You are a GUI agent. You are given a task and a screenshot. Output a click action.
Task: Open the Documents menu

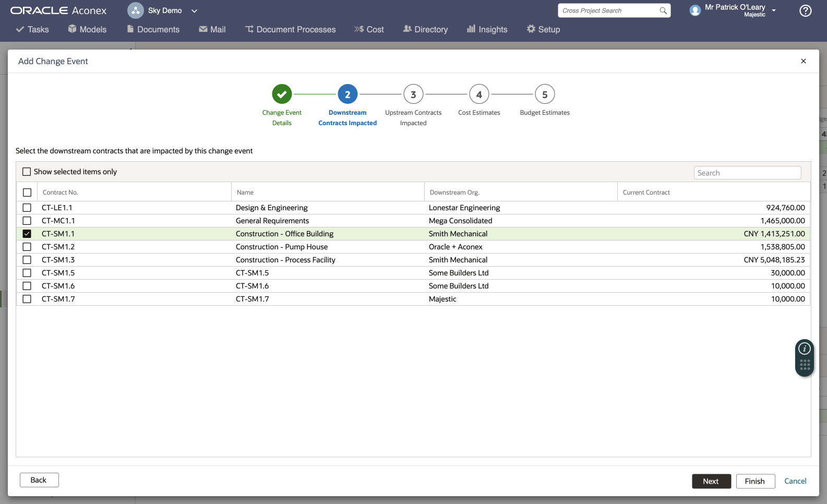click(x=153, y=29)
